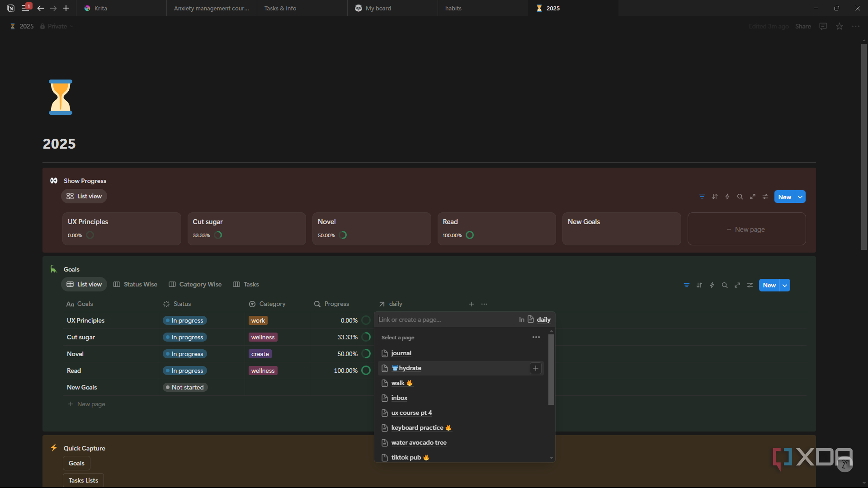Open automations in Show Progress database
This screenshot has height=488, width=868.
[727, 197]
